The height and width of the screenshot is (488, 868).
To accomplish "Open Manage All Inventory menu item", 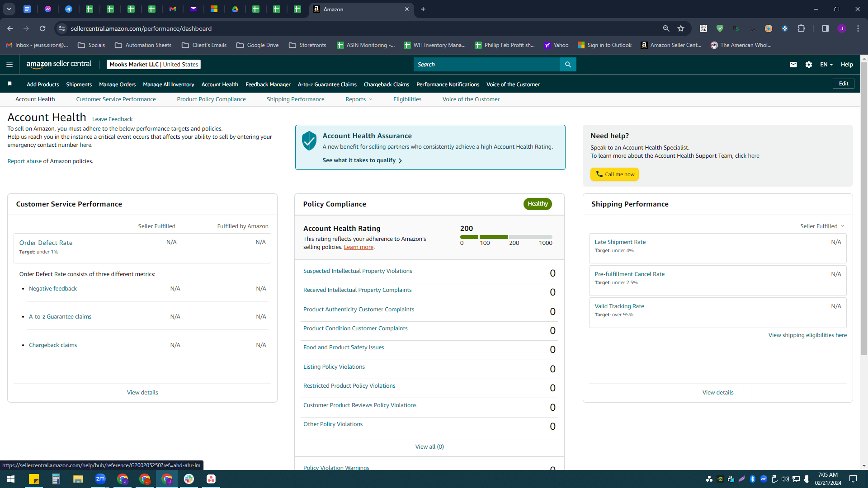I will coord(169,84).
